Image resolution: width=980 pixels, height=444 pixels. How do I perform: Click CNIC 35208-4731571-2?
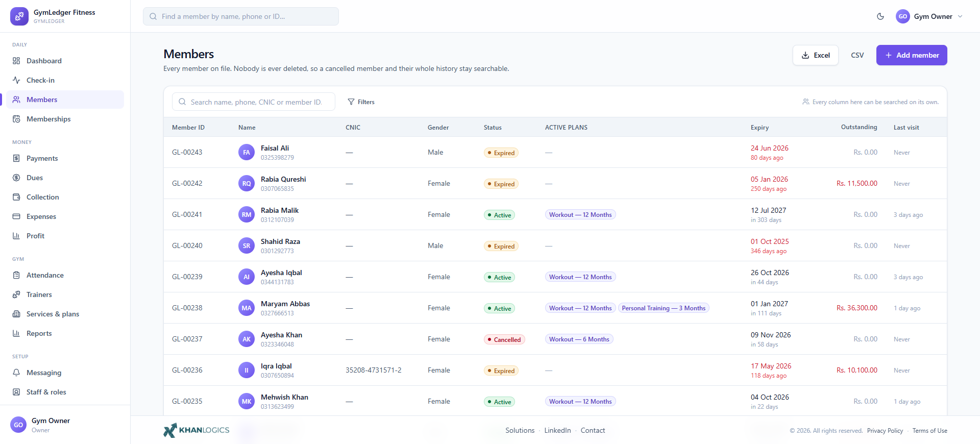tap(374, 370)
